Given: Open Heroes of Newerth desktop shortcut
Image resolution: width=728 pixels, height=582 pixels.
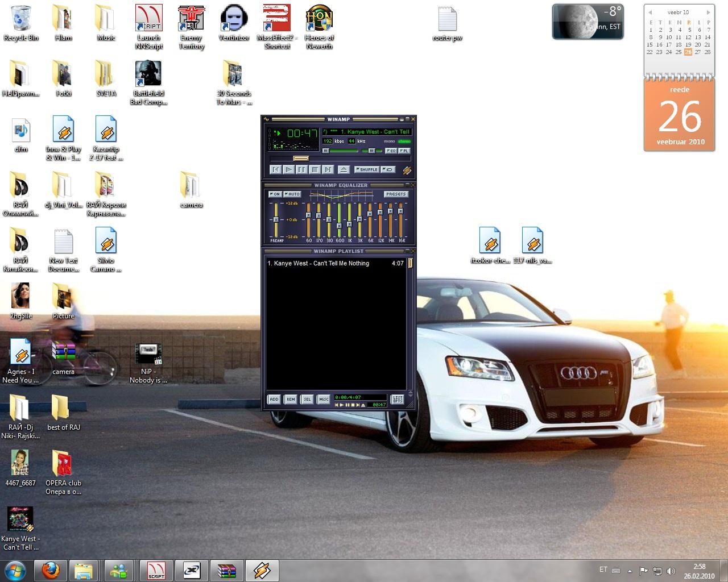Looking at the screenshot, I should click(x=319, y=27).
